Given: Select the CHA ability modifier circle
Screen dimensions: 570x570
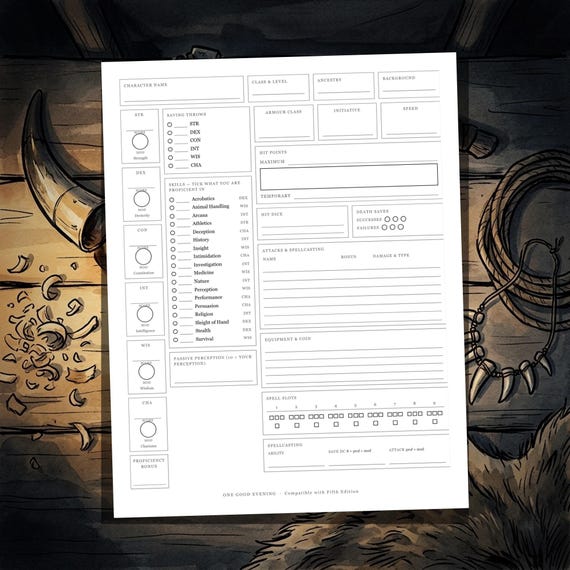Looking at the screenshot, I should (x=148, y=429).
